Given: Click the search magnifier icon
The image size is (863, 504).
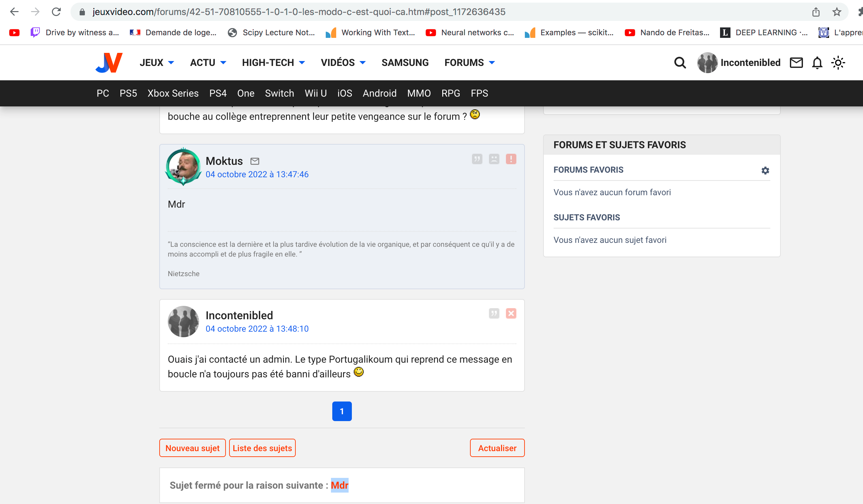Looking at the screenshot, I should [x=680, y=63].
